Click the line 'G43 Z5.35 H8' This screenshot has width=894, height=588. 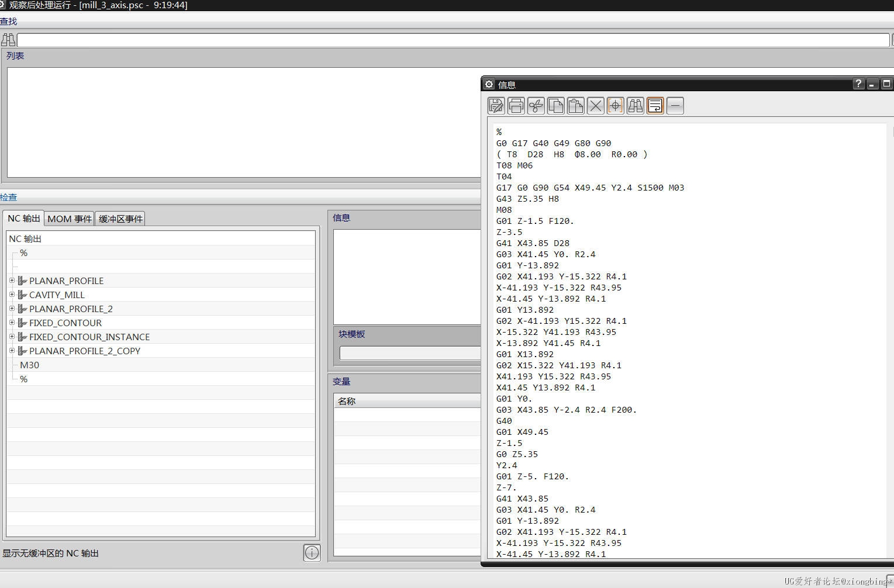527,199
